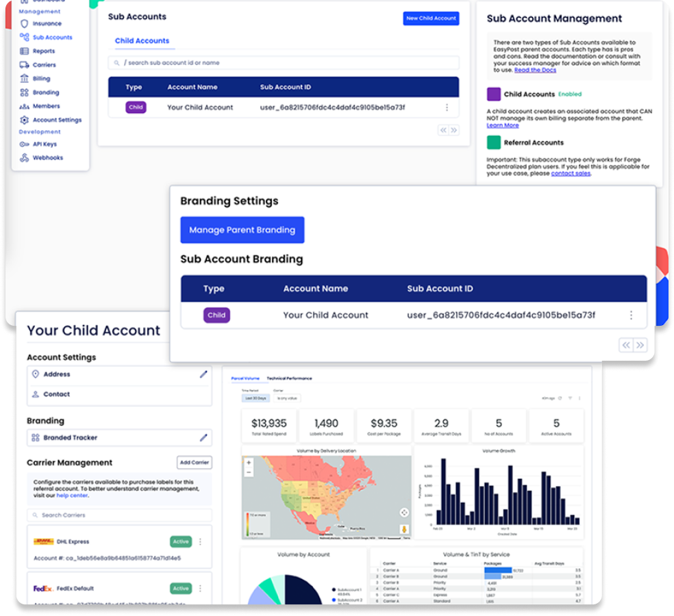674x616 pixels.
Task: Click the map zoom-in plus button
Action: 249,462
